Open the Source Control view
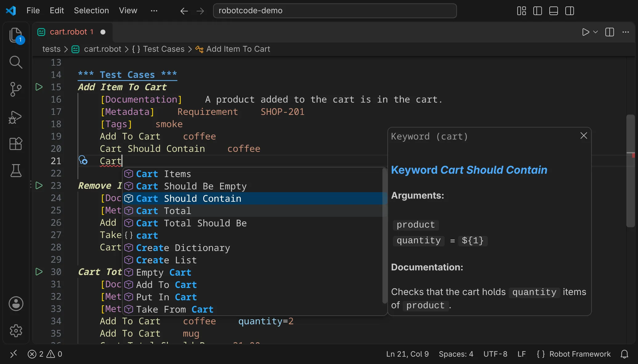The height and width of the screenshot is (364, 638). pos(16,89)
